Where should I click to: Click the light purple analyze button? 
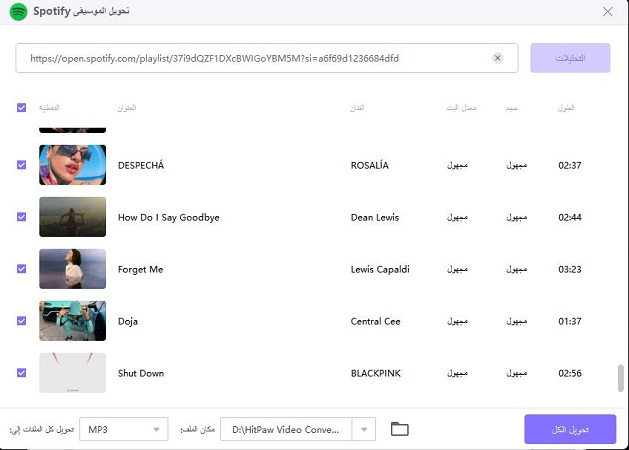[570, 58]
